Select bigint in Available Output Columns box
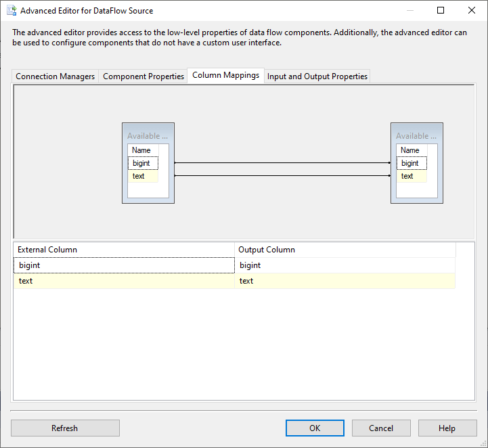 coord(411,163)
